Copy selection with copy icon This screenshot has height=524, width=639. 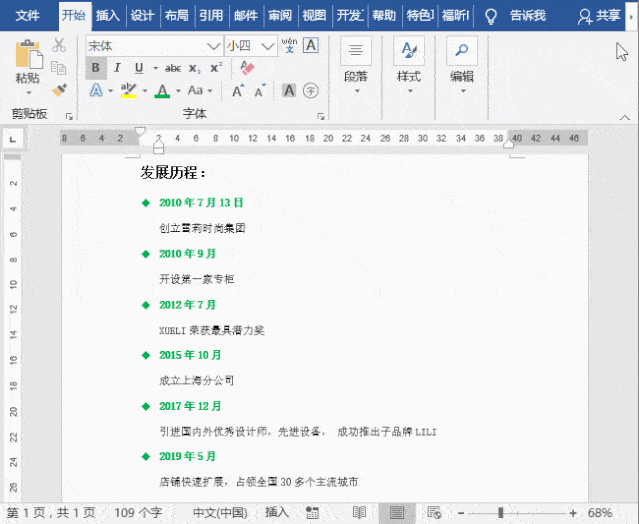[59, 68]
